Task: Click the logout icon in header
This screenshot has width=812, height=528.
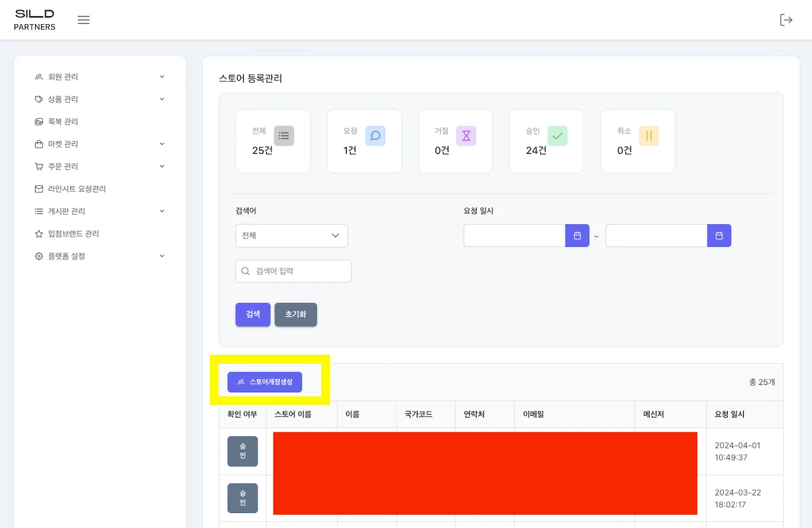Action: coord(786,20)
